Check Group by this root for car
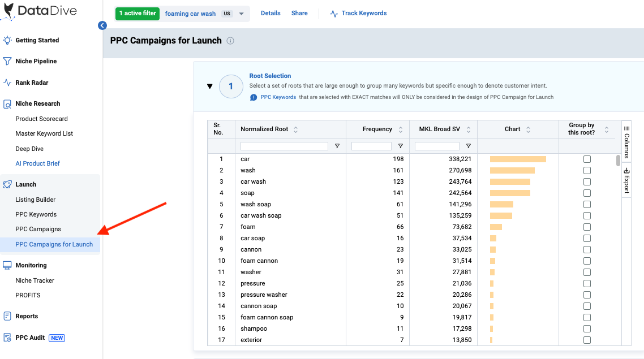This screenshot has height=359, width=644. (x=587, y=159)
